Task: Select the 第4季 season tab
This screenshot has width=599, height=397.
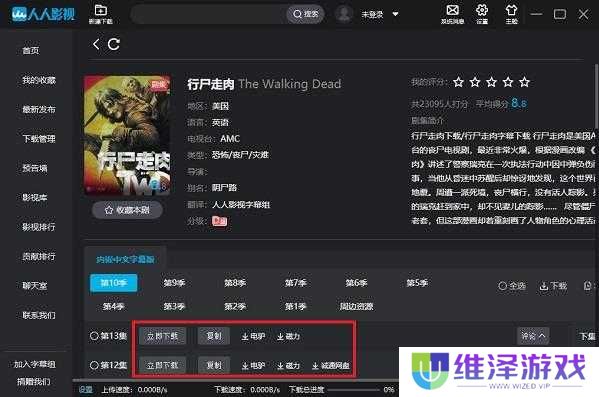Action: click(x=113, y=306)
